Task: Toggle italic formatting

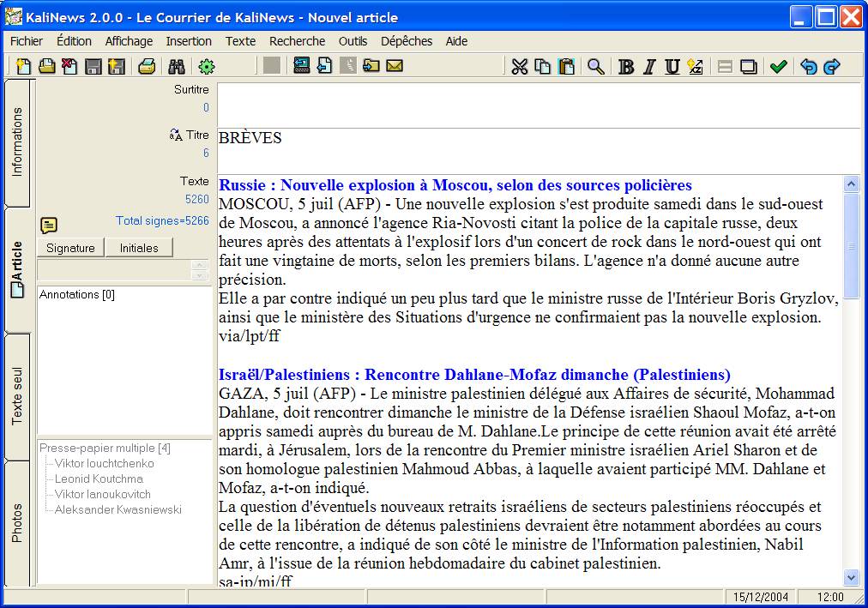Action: 649,66
